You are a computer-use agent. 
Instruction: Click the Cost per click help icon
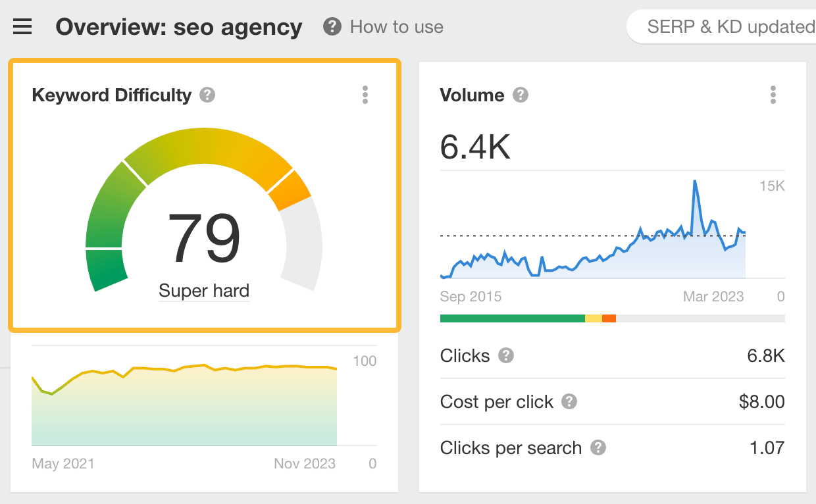click(x=569, y=402)
